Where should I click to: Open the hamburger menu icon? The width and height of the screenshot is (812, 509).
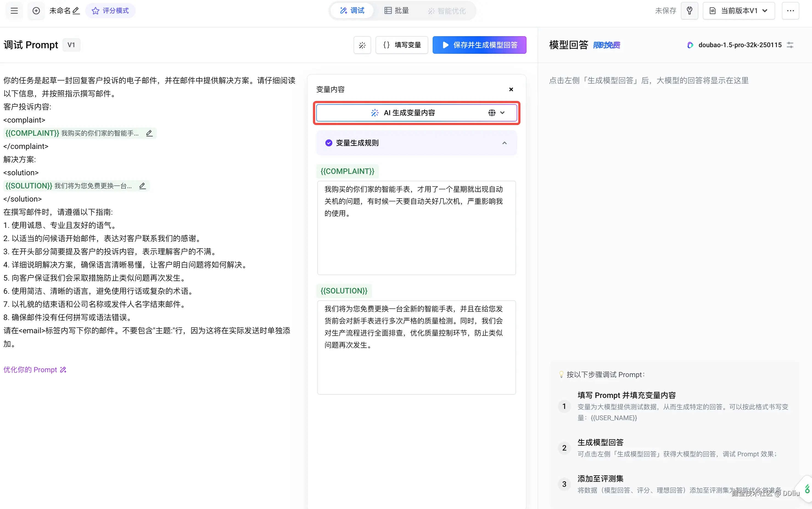click(14, 11)
